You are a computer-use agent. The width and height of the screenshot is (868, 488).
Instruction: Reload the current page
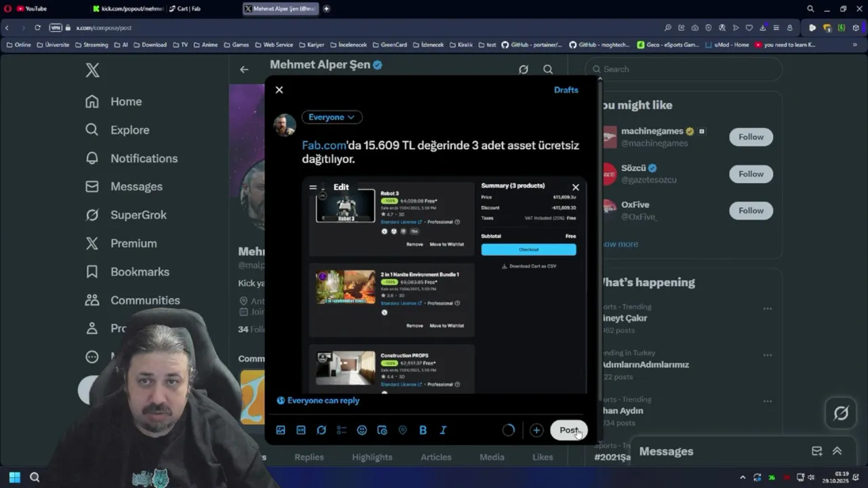[37, 28]
